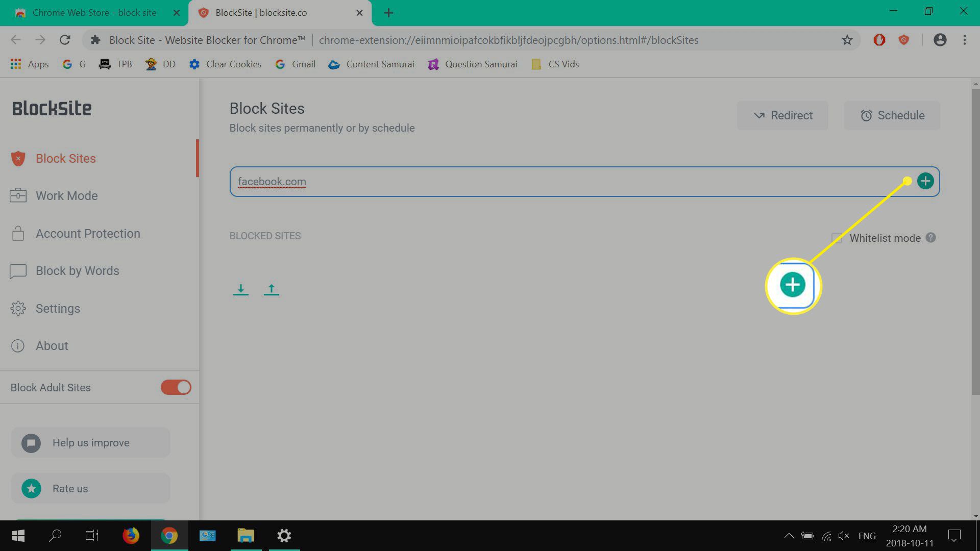The width and height of the screenshot is (980, 551).
Task: Click Chrome taskbar icon in taskbar
Action: click(x=170, y=536)
